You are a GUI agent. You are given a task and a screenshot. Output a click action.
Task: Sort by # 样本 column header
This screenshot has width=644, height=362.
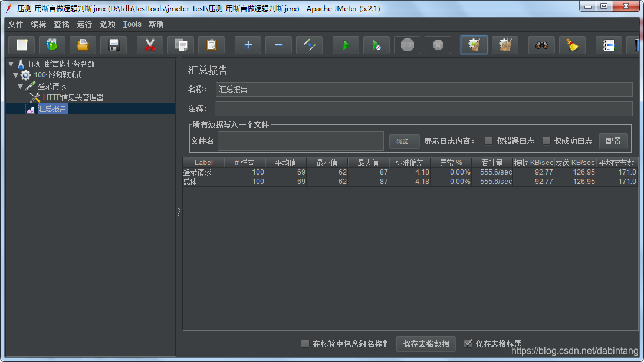point(245,163)
